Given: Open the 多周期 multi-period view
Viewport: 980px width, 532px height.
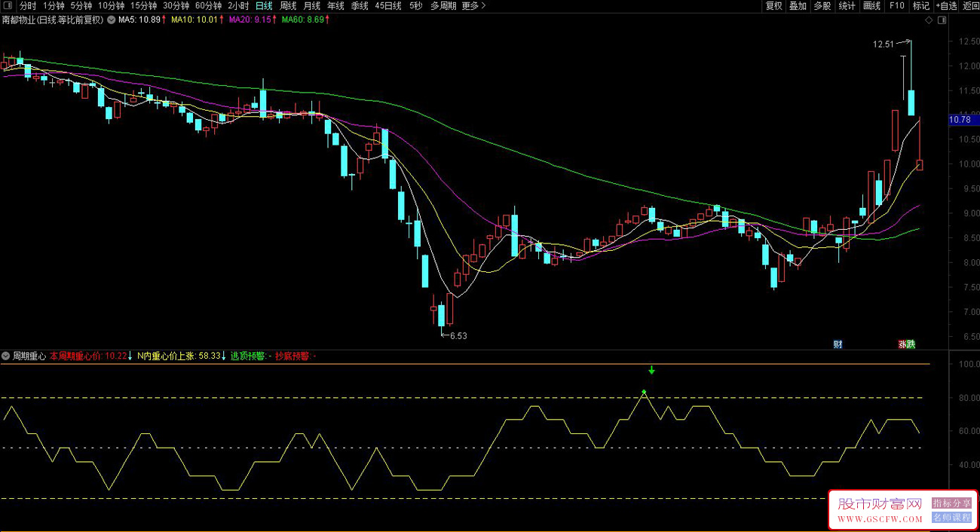Looking at the screenshot, I should click(443, 6).
